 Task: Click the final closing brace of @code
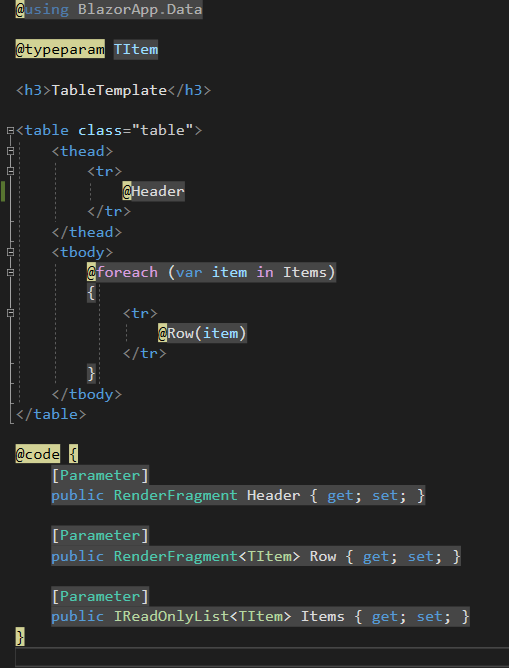point(20,637)
